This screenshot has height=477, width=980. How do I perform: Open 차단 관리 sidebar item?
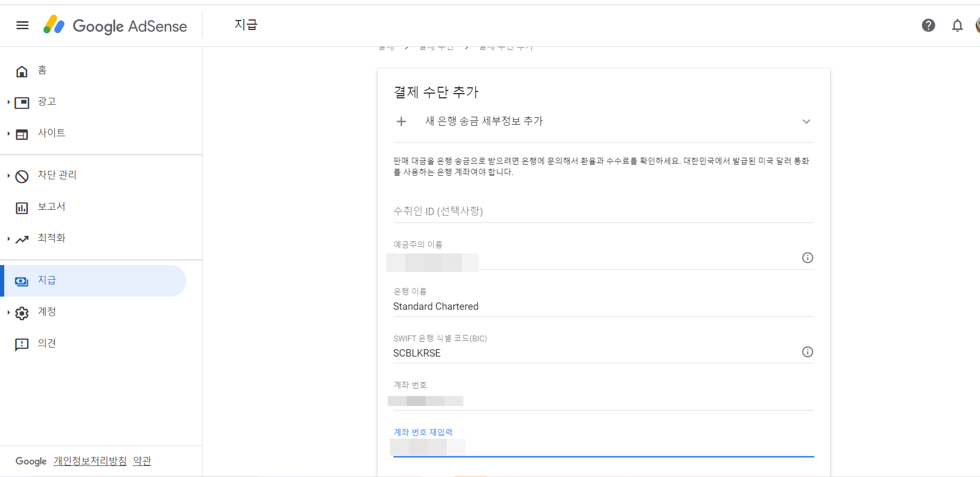click(x=93, y=176)
